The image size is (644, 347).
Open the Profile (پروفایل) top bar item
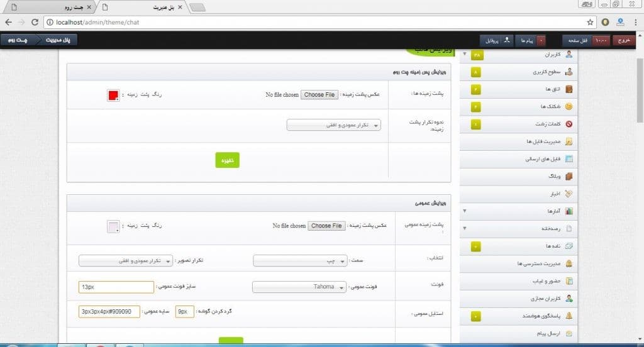[x=497, y=40]
